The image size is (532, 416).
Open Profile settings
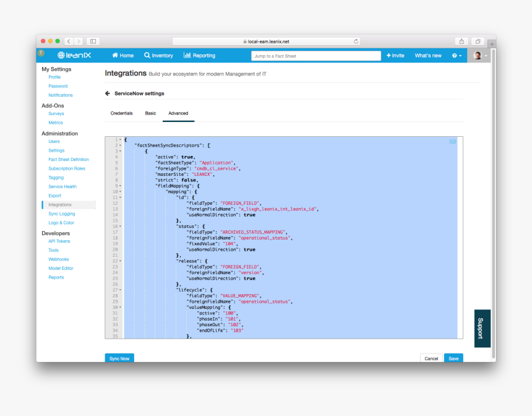click(x=54, y=77)
